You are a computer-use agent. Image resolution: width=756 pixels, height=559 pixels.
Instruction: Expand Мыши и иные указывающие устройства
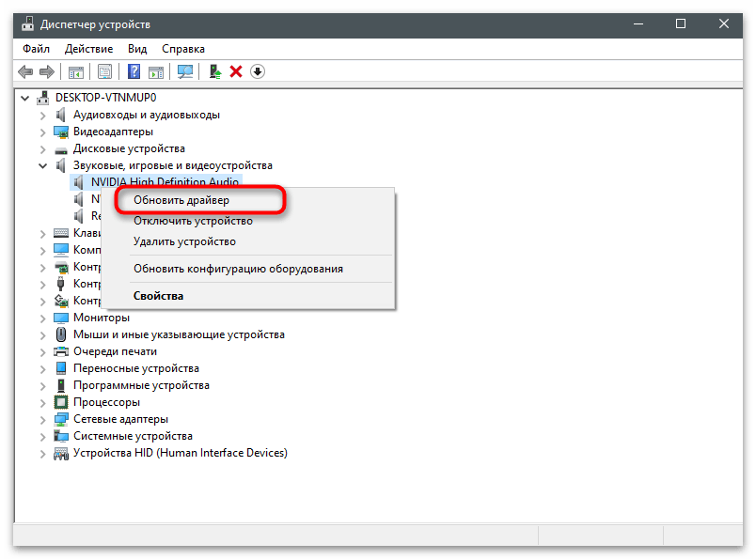pos(43,335)
